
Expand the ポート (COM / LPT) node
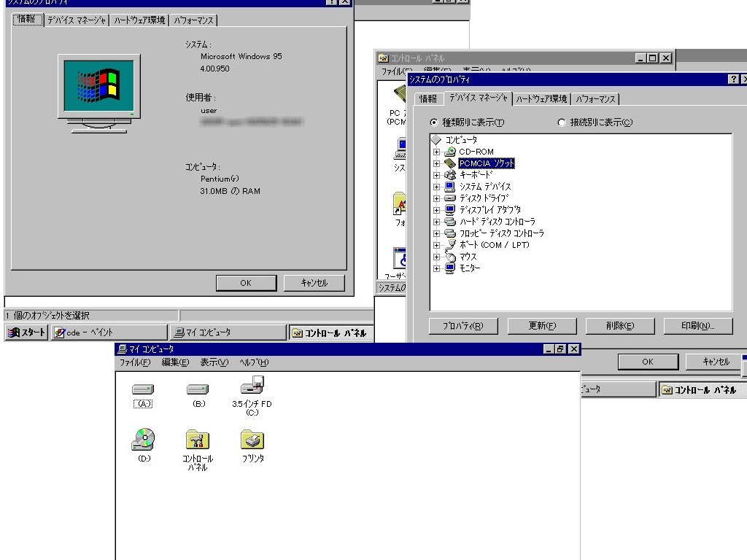(x=436, y=245)
